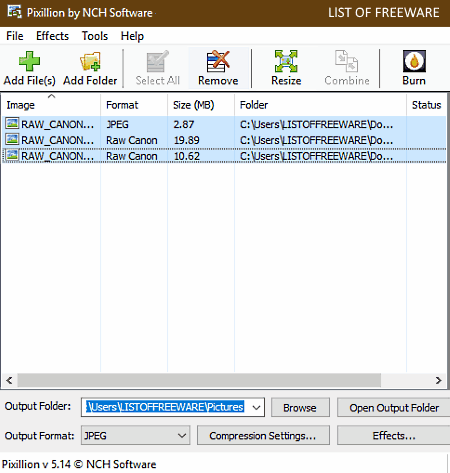Click the horizontal scrollbar thumb
This screenshot has width=450, height=473.
click(x=199, y=380)
